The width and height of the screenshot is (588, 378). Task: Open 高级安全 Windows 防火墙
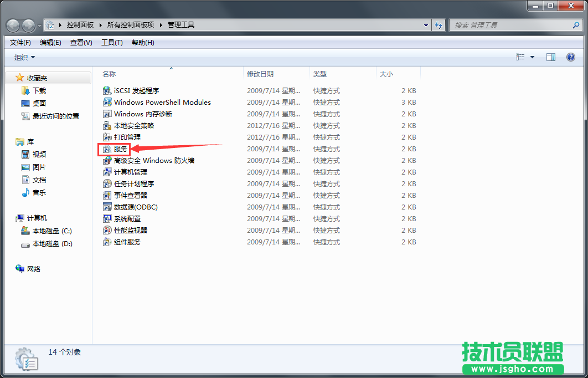click(x=146, y=160)
